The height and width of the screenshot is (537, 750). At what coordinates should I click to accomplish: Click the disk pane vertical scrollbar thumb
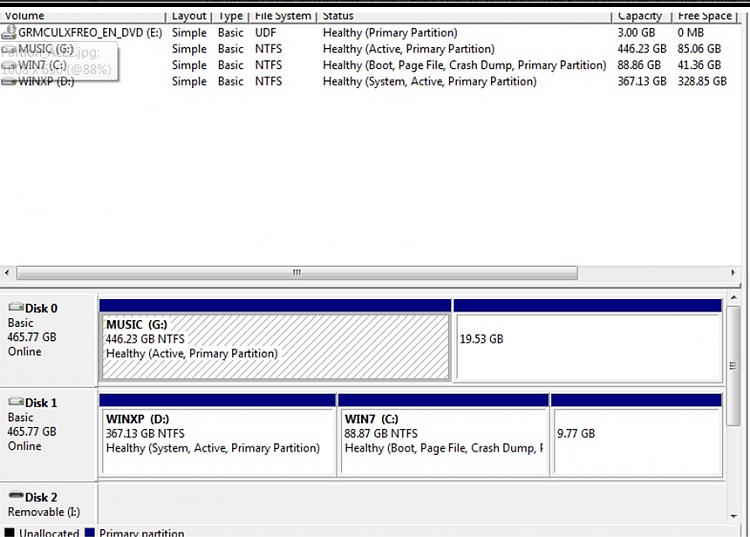coord(733,366)
